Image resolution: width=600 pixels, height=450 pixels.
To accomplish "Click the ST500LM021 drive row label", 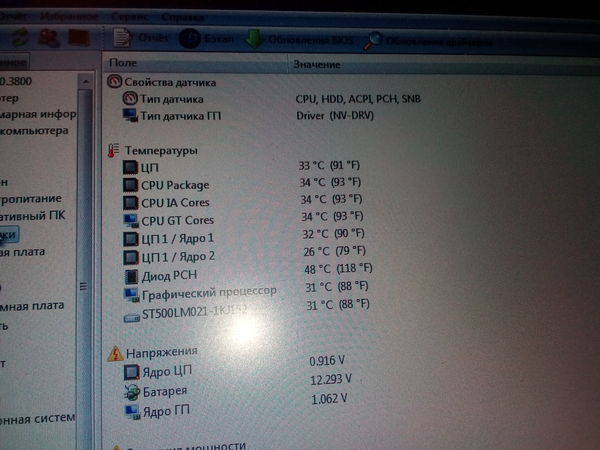I will click(194, 313).
